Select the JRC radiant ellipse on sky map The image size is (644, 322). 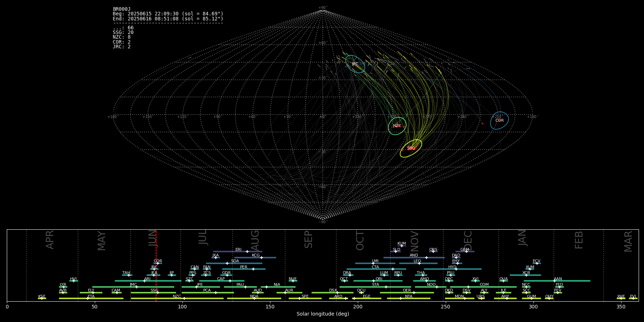355,64
